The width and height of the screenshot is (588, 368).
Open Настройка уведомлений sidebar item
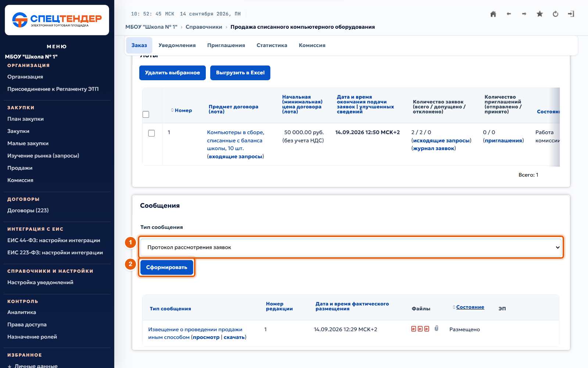click(x=40, y=282)
